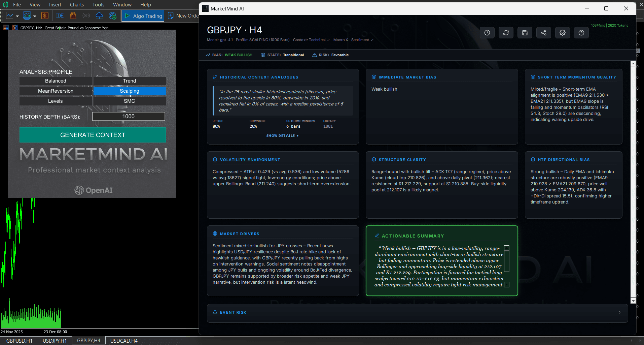Select the Trend analysis profile
Image resolution: width=644 pixels, height=345 pixels.
(130, 81)
